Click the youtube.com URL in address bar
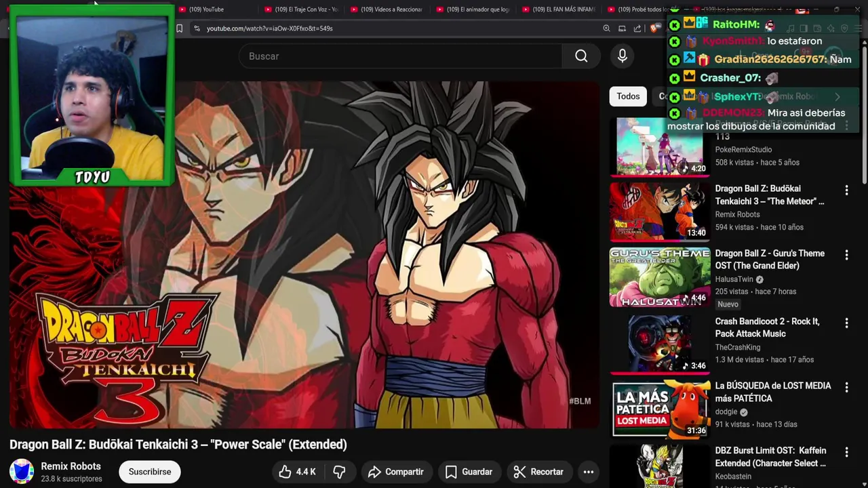 pyautogui.click(x=269, y=28)
